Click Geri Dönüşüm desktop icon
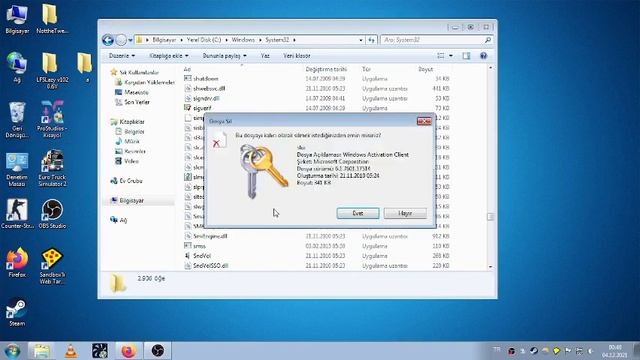This screenshot has width=640, height=360. click(x=17, y=120)
